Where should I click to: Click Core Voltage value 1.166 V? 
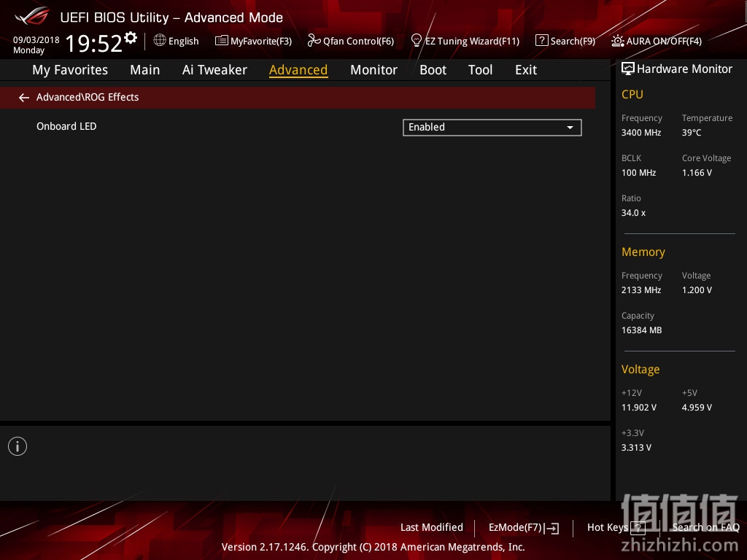(x=697, y=173)
